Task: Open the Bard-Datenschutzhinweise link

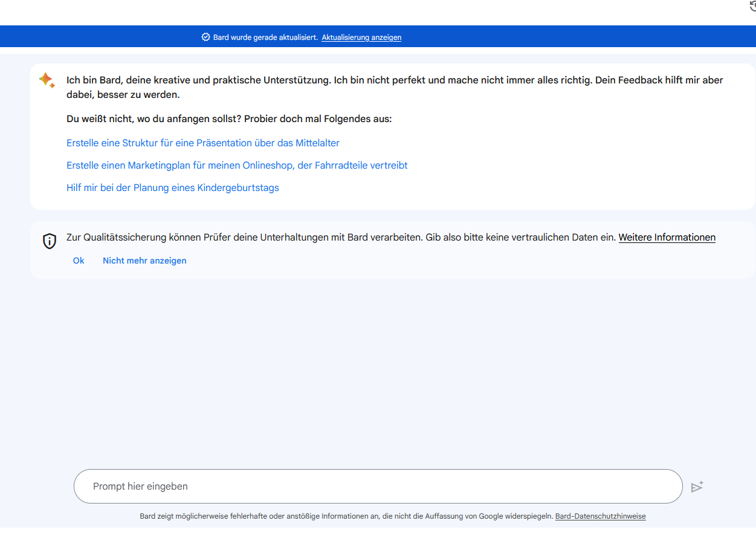Action: tap(601, 516)
